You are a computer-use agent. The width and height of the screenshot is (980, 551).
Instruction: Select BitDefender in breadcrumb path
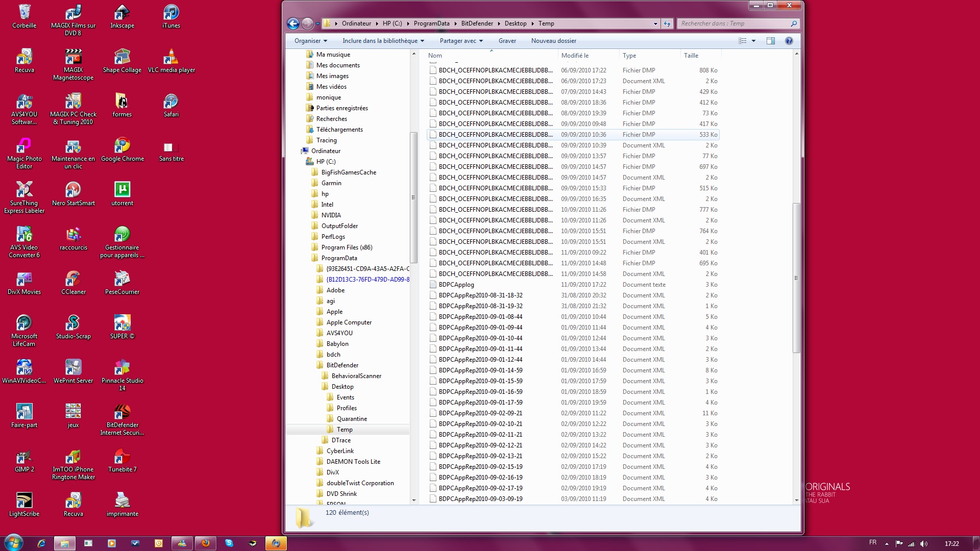477,23
